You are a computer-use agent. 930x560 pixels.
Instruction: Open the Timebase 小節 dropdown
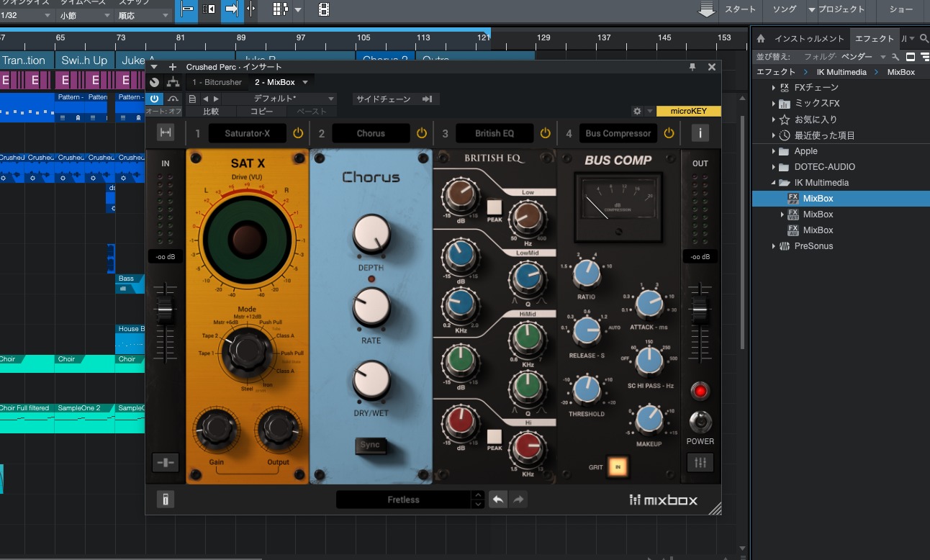pos(85,15)
